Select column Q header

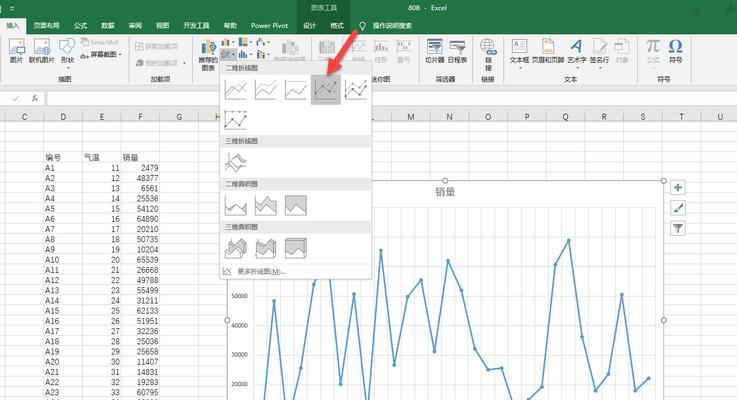click(565, 117)
